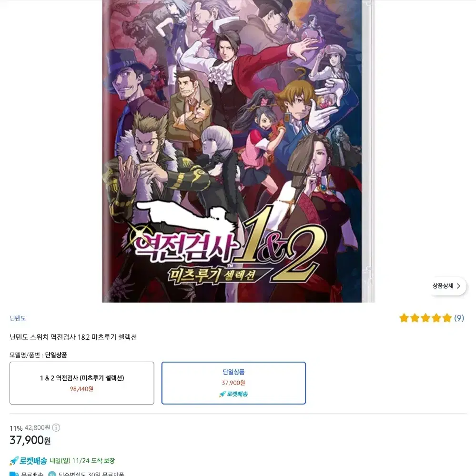Open the (9) reviews count link
Image resolution: width=476 pixels, height=476 pixels.
pyautogui.click(x=459, y=318)
